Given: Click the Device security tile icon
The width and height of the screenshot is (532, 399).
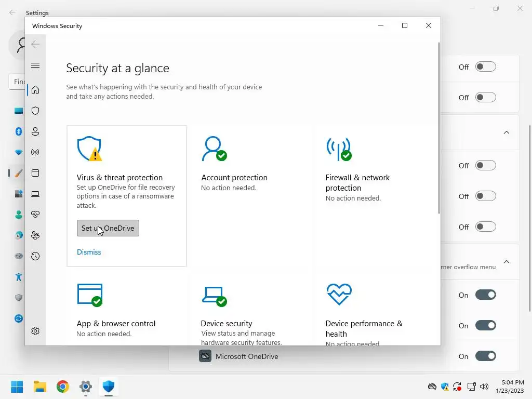Looking at the screenshot, I should coord(214,296).
